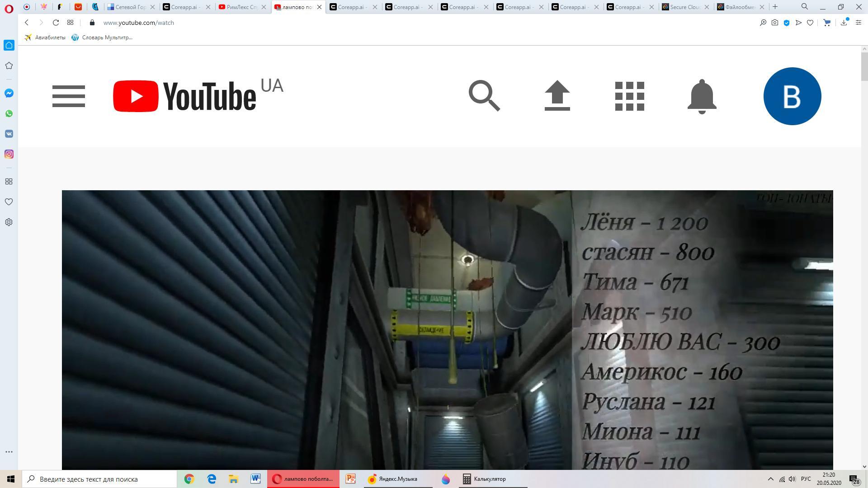Toggle the blue ad-blocker shield
Viewport: 868px width, 488px height.
click(787, 23)
